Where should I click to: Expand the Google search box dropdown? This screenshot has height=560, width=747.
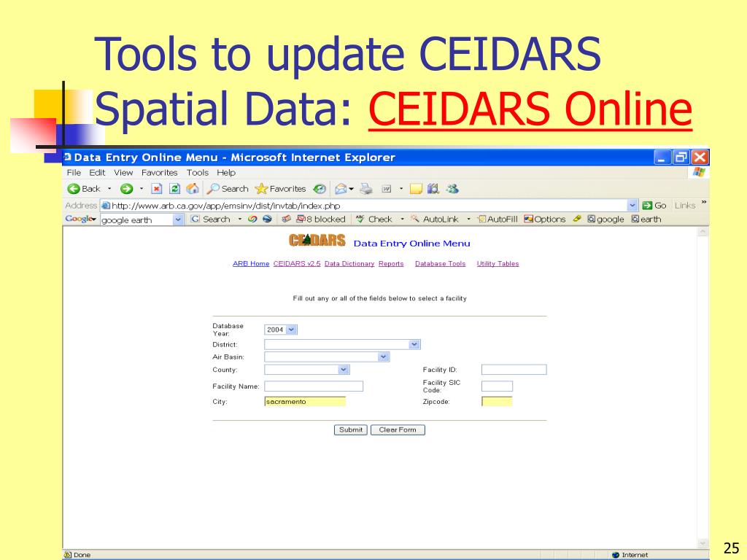(x=178, y=219)
